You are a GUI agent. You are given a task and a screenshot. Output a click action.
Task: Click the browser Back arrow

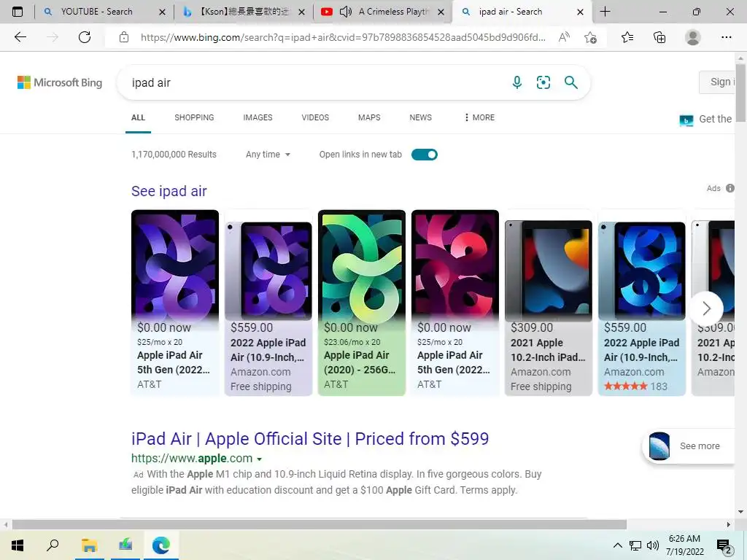tap(20, 37)
